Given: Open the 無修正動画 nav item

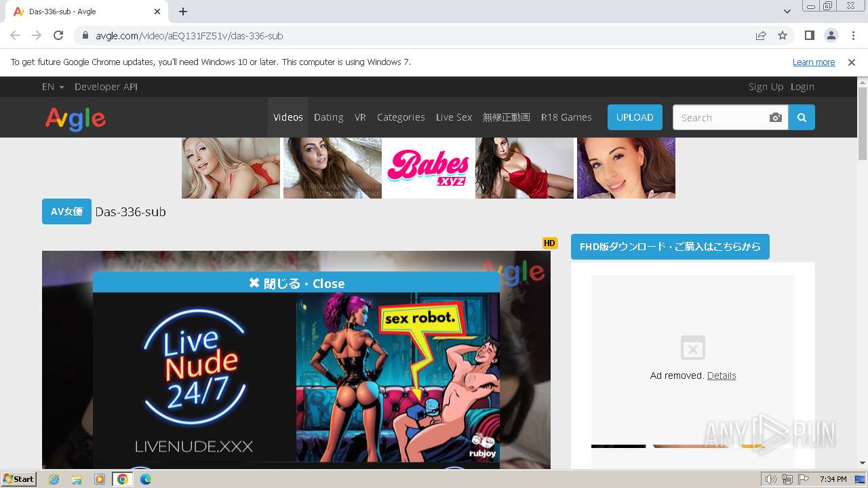Looking at the screenshot, I should coord(507,117).
